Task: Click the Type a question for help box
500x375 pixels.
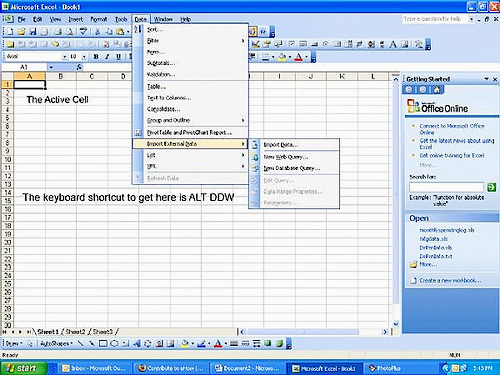Action: (x=435, y=19)
